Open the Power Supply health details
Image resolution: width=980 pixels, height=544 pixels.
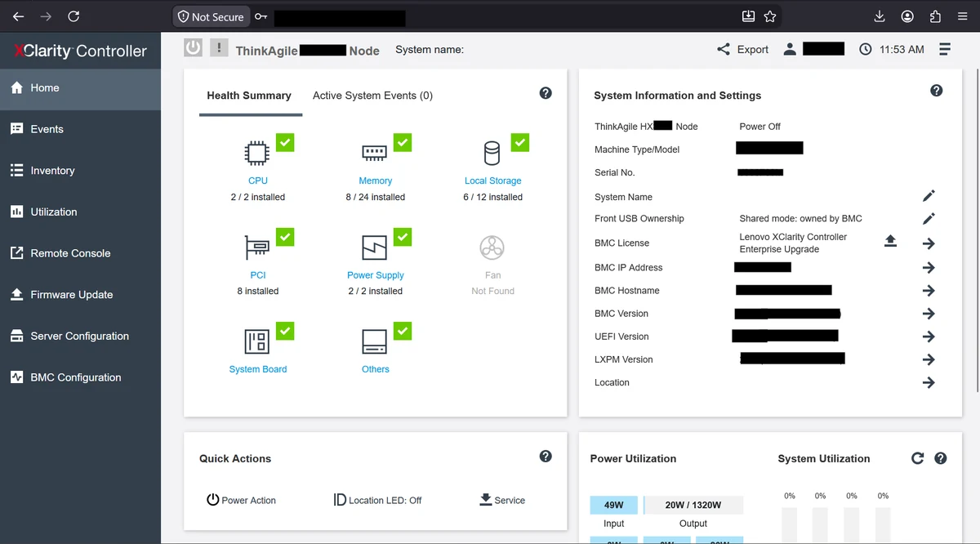[x=376, y=275]
